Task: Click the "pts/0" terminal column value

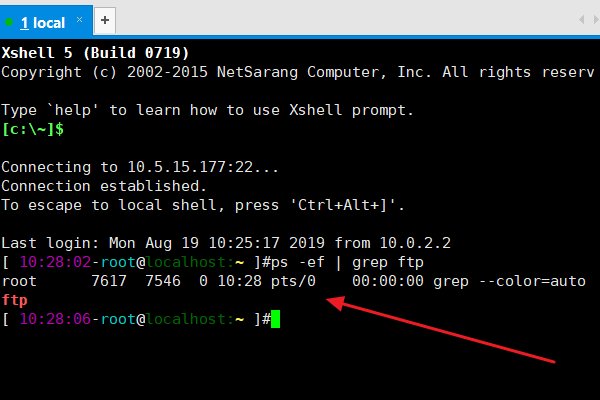Action: [x=292, y=282]
